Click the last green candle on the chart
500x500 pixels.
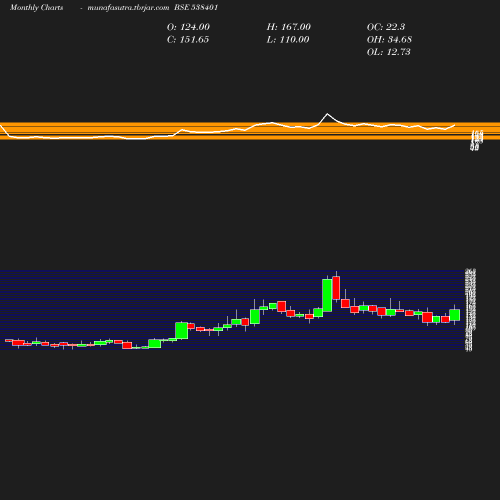point(455,315)
